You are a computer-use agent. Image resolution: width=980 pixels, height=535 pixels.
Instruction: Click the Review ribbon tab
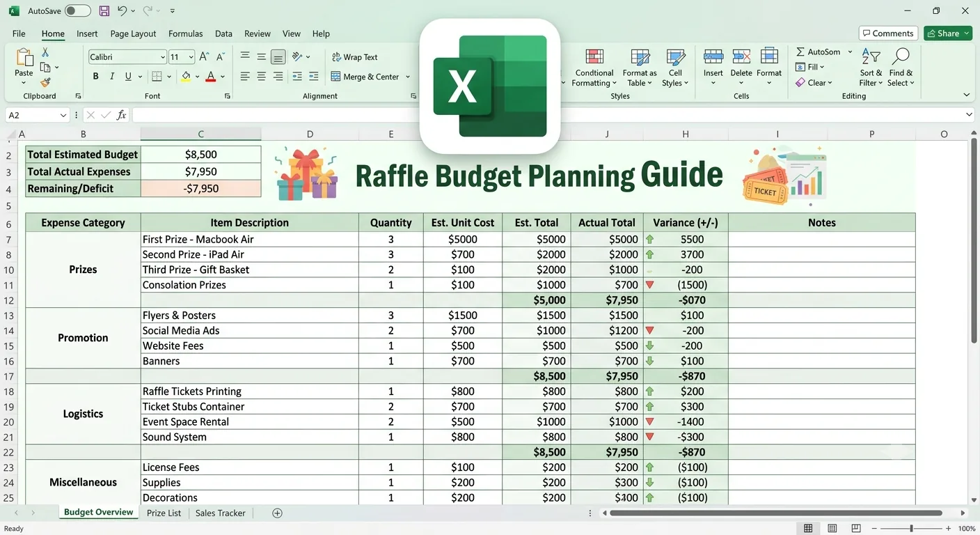(257, 33)
